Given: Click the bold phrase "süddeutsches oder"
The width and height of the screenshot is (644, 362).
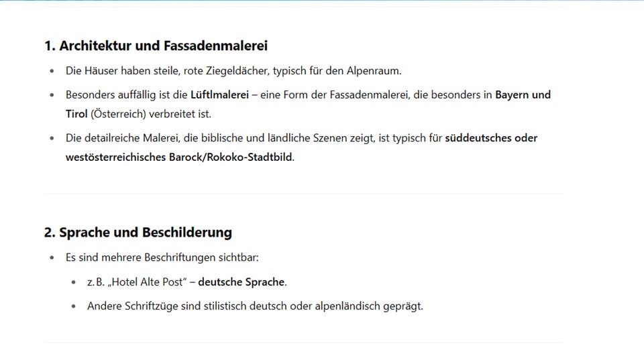Looking at the screenshot, I should point(491,138).
